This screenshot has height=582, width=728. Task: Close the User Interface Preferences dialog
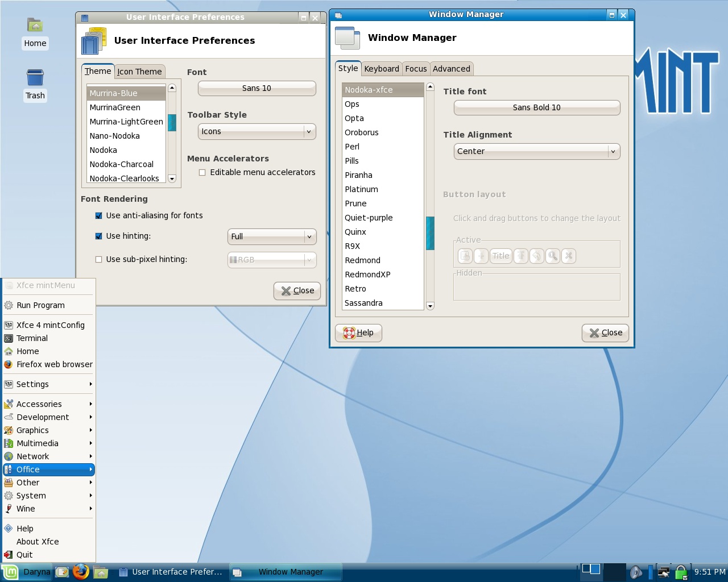(297, 290)
